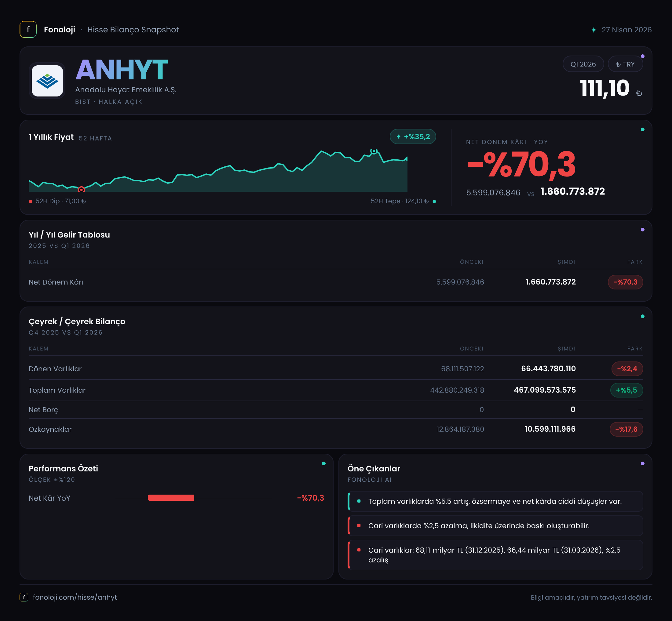The height and width of the screenshot is (621, 672).
Task: Click value 66.443.780.110 in Dönen Varlıklar row
Action: point(548,369)
